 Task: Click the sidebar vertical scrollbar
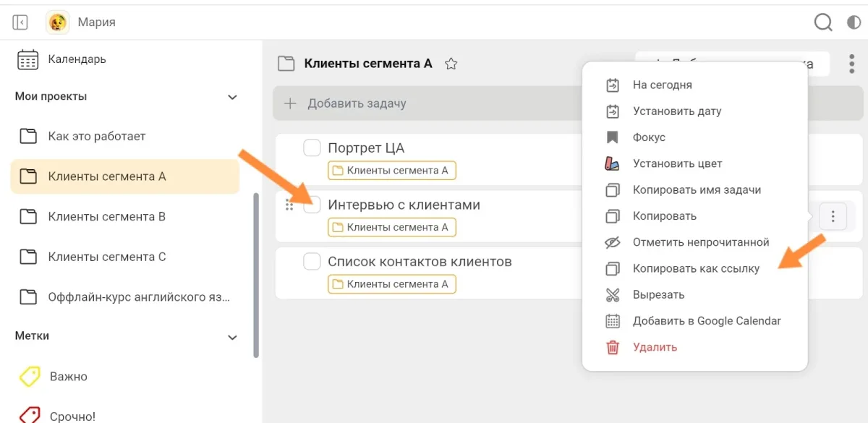click(x=256, y=275)
